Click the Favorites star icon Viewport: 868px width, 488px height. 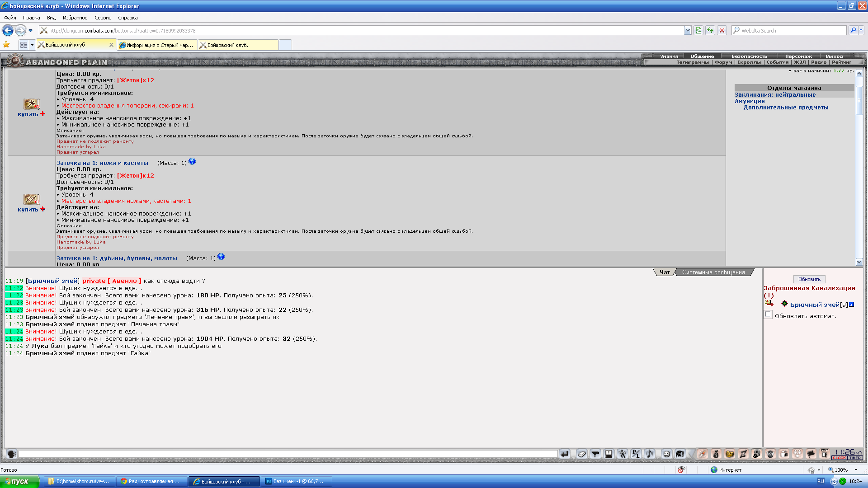click(6, 44)
